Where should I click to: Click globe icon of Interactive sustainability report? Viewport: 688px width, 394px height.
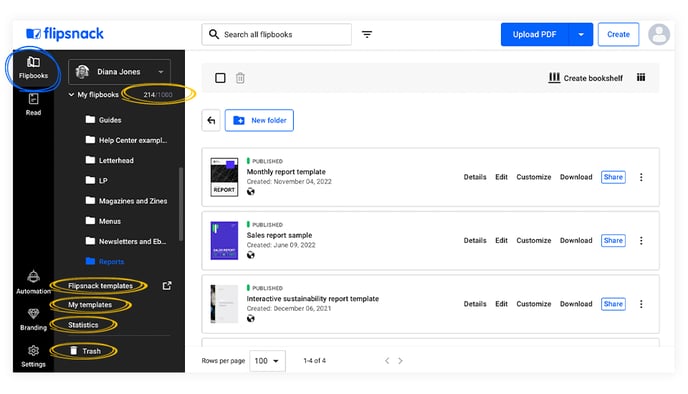pyautogui.click(x=251, y=318)
